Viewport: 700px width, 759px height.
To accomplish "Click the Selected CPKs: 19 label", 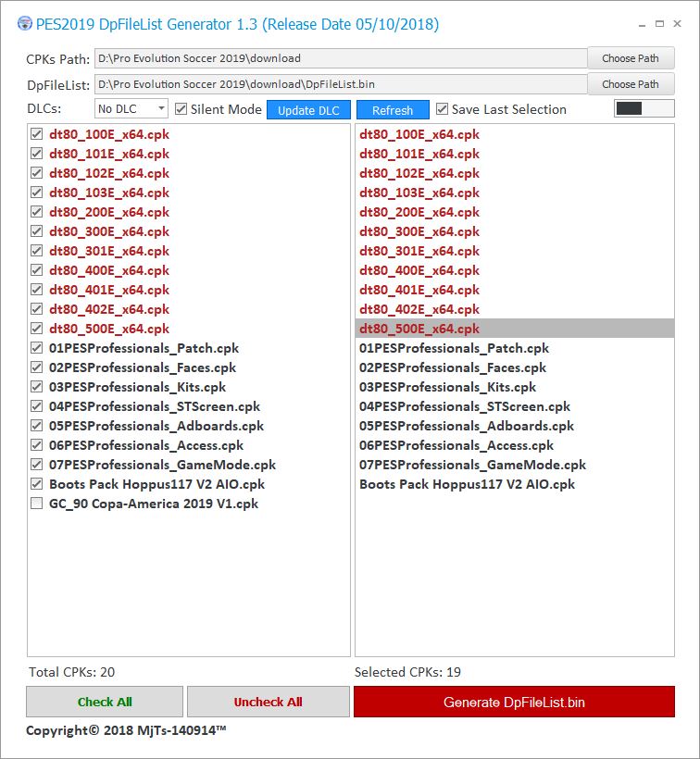I will coord(407,672).
